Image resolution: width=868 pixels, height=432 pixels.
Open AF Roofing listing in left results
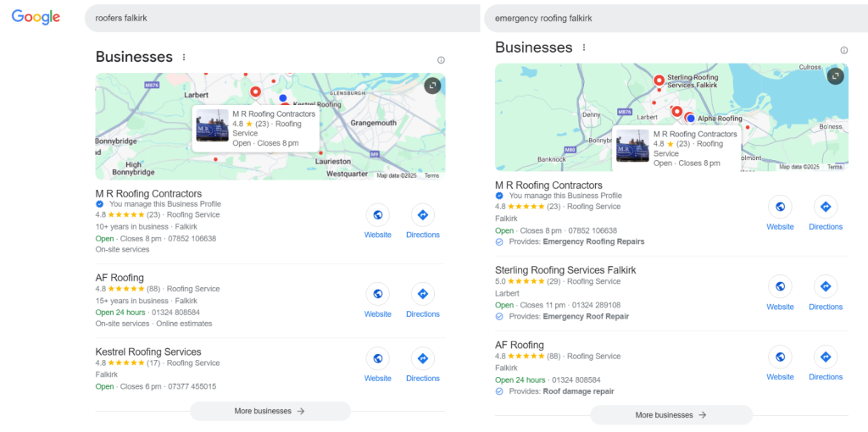[120, 278]
